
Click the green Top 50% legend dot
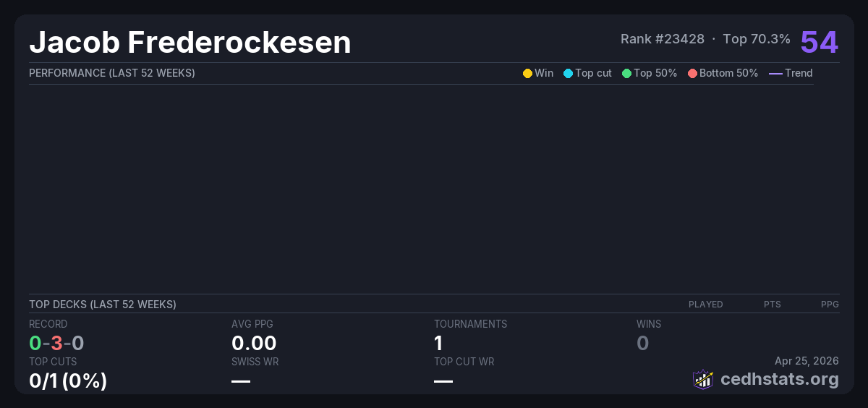point(626,73)
